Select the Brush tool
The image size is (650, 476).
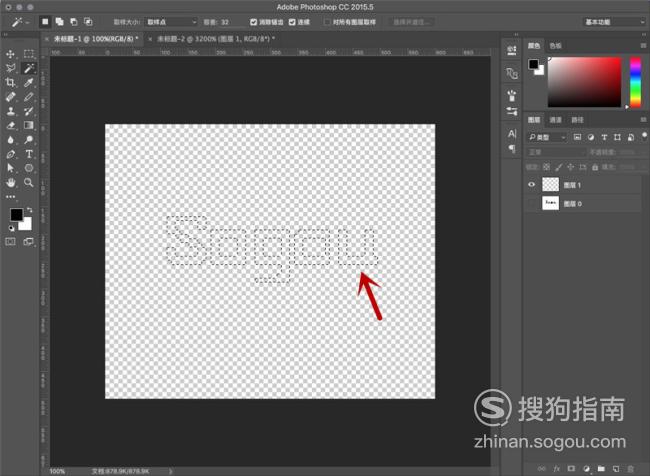29,97
